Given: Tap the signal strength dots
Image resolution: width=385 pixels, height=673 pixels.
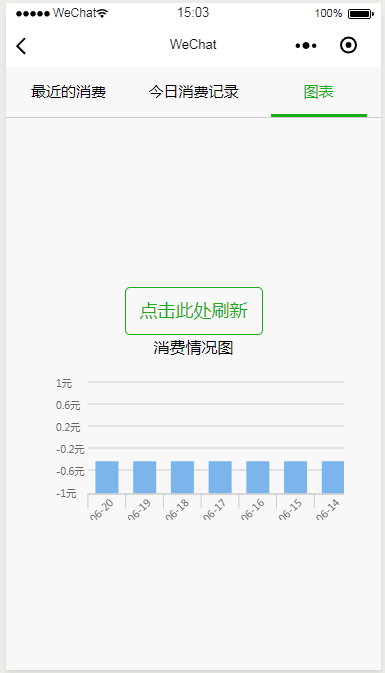Looking at the screenshot, I should 33,14.
